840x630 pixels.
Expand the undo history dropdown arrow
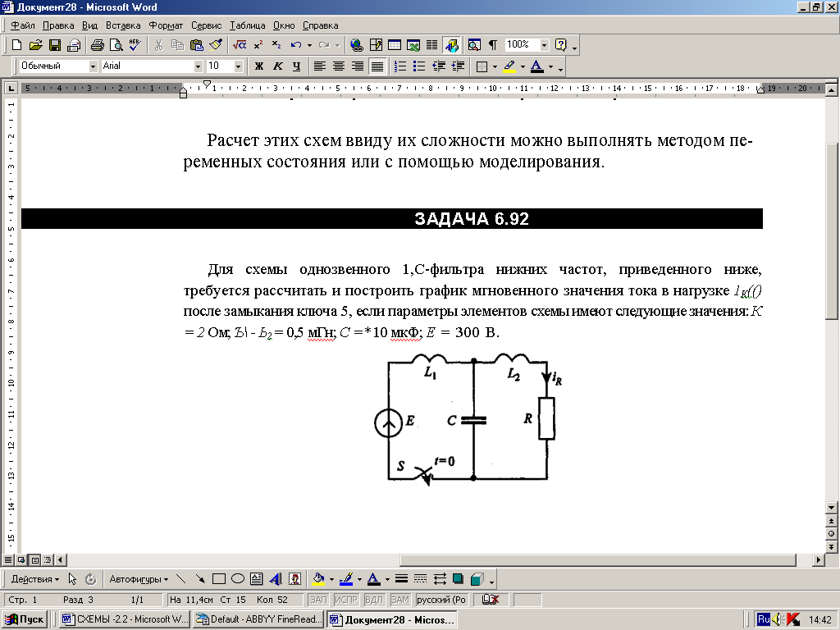pos(309,46)
